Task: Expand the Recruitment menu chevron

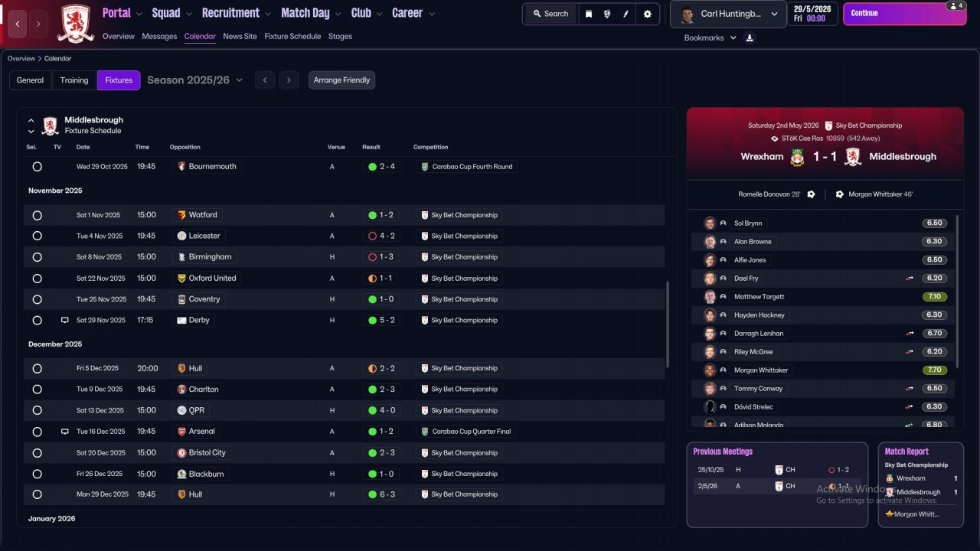Action: pyautogui.click(x=267, y=14)
